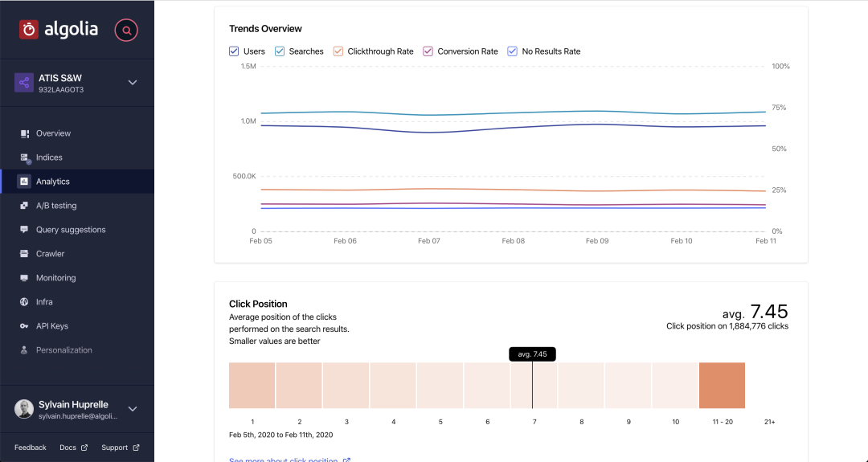
Task: Click the 'avg. 7.45' tooltip marker
Action: coord(533,354)
